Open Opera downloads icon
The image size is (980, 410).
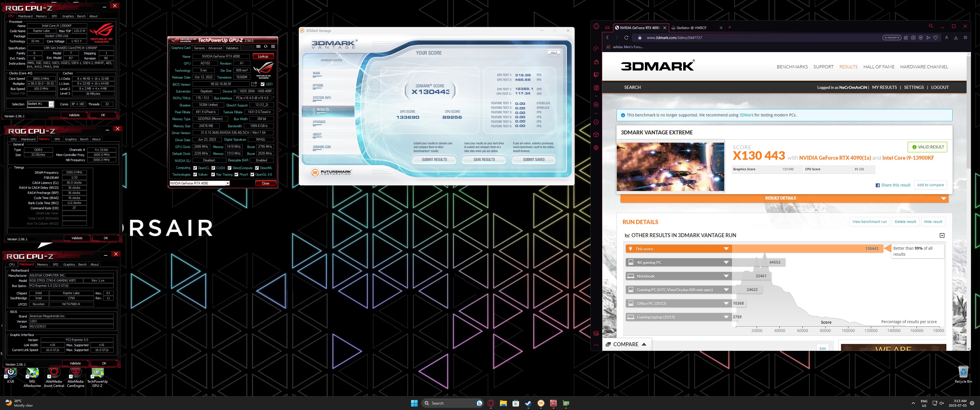(x=956, y=38)
